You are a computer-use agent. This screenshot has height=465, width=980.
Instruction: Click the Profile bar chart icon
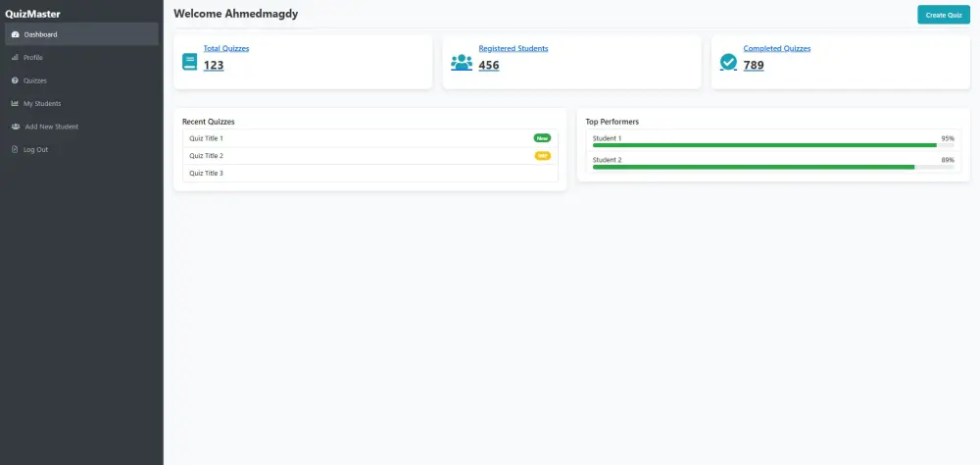pos(15,58)
